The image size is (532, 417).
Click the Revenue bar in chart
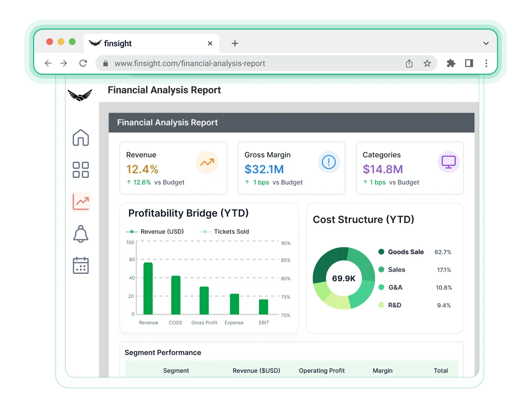point(148,288)
